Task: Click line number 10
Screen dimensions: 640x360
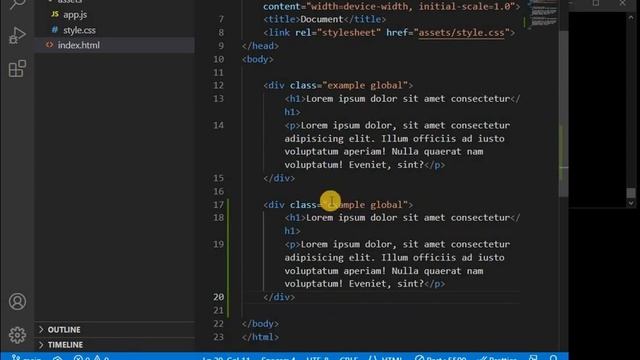Action: pos(218,59)
